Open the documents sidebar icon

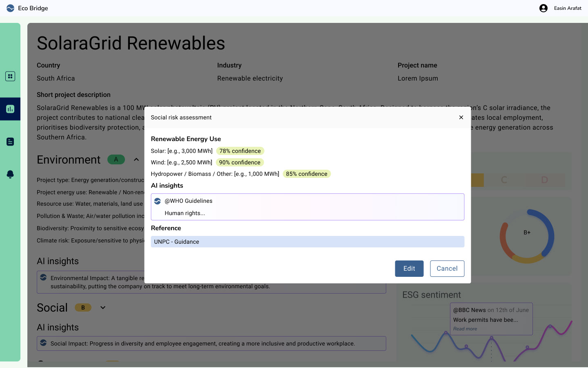[10, 142]
